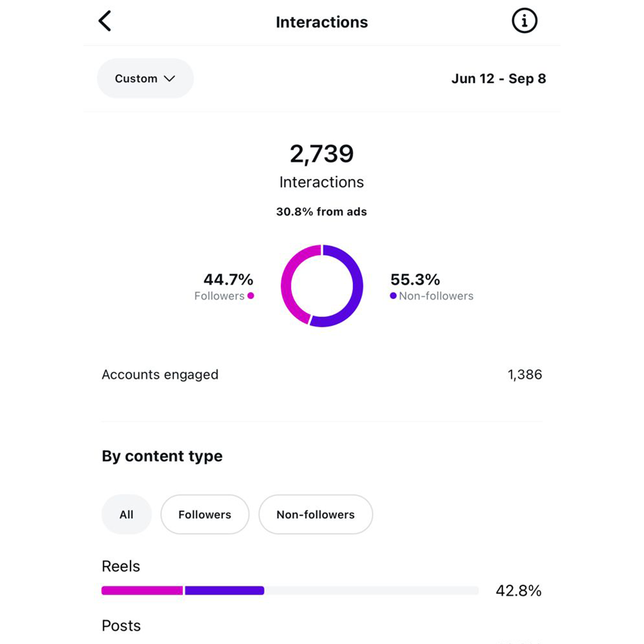Switch to the Non-followers filter chip
The width and height of the screenshot is (644, 644).
[x=315, y=515]
